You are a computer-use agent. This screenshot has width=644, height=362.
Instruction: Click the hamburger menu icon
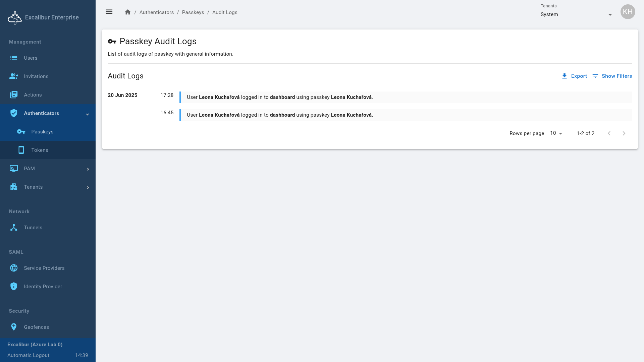click(109, 12)
